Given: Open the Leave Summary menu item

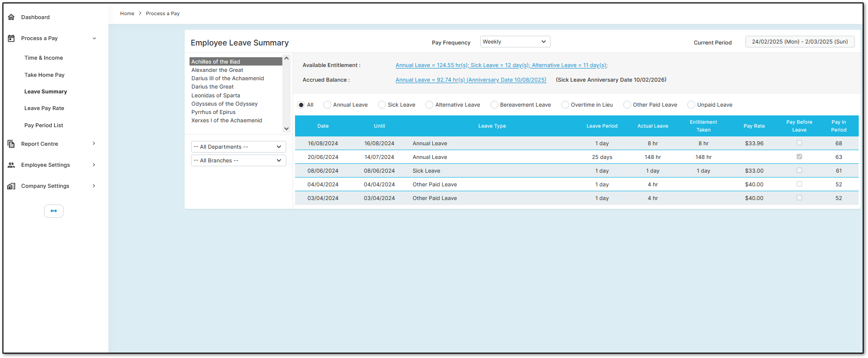Looking at the screenshot, I should pos(45,91).
